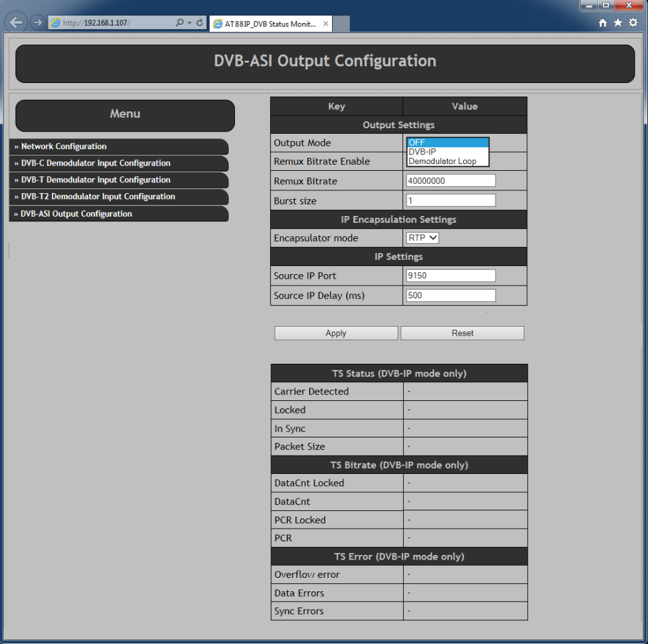Click the address bar search magnifier icon

coord(180,22)
